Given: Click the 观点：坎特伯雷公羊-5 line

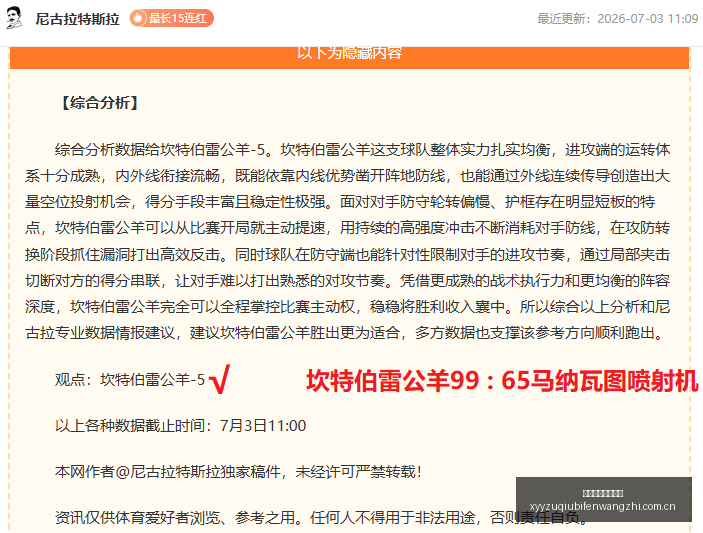Looking at the screenshot, I should pyautogui.click(x=130, y=380).
